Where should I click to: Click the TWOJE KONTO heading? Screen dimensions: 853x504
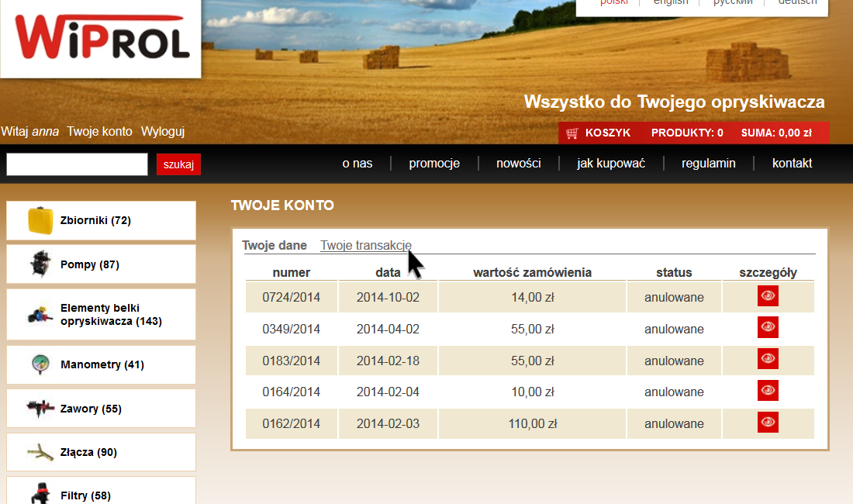(282, 205)
